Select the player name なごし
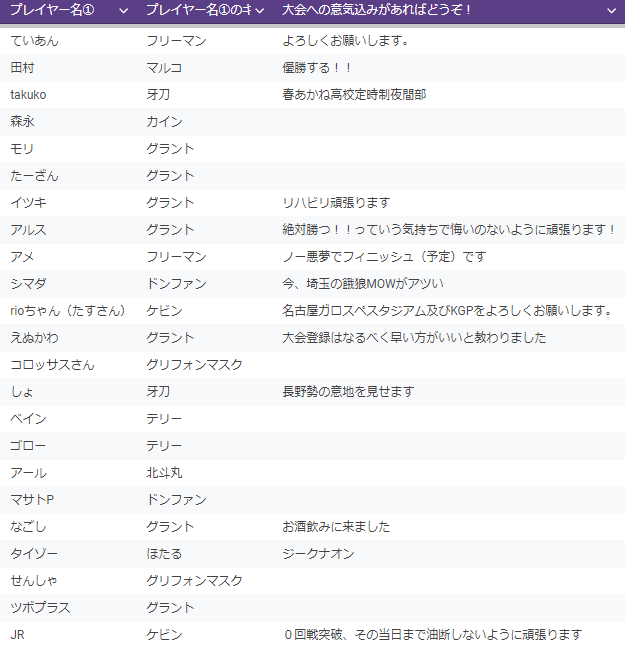This screenshot has height=647, width=625. (28, 527)
